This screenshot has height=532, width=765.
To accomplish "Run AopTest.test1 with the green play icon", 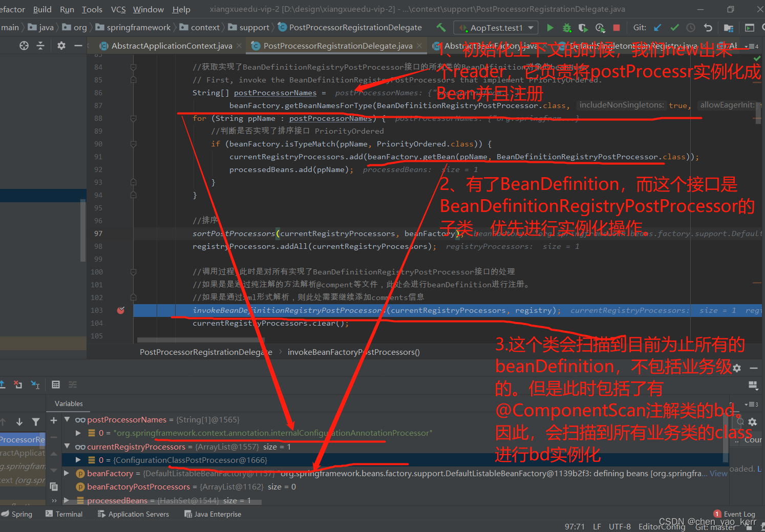I will (550, 28).
